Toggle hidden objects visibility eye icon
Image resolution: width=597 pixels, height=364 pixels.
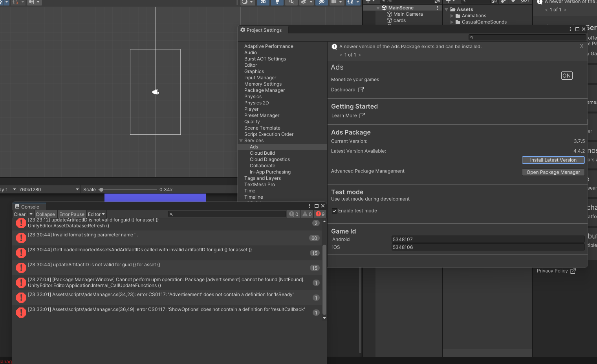(321, 2)
